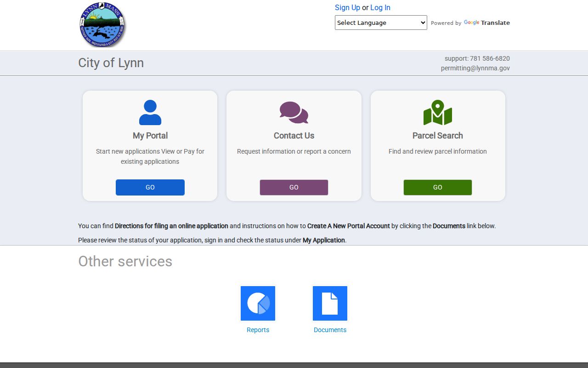Viewport: 588px width, 368px height.
Task: Click the City of Lynn title text
Action: pos(111,63)
